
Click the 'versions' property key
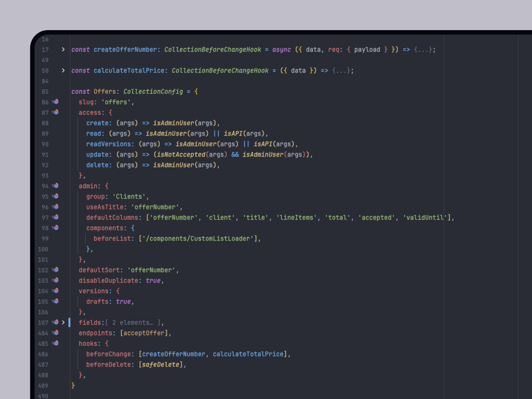click(93, 291)
